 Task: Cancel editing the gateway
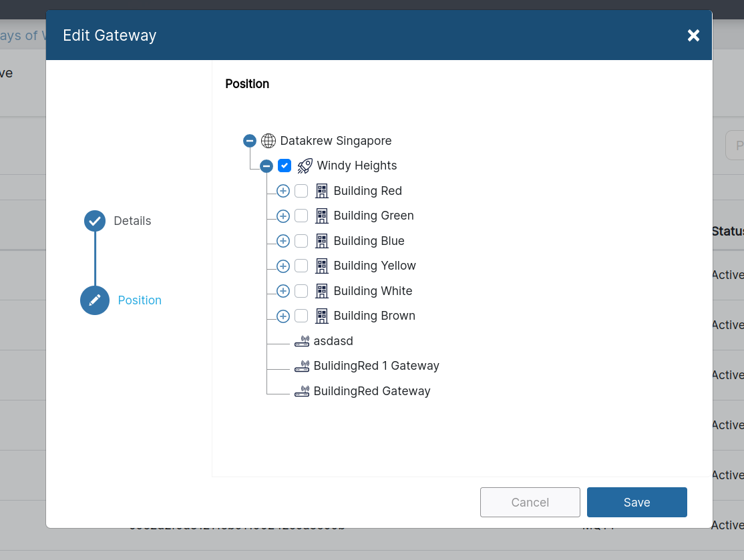[530, 502]
